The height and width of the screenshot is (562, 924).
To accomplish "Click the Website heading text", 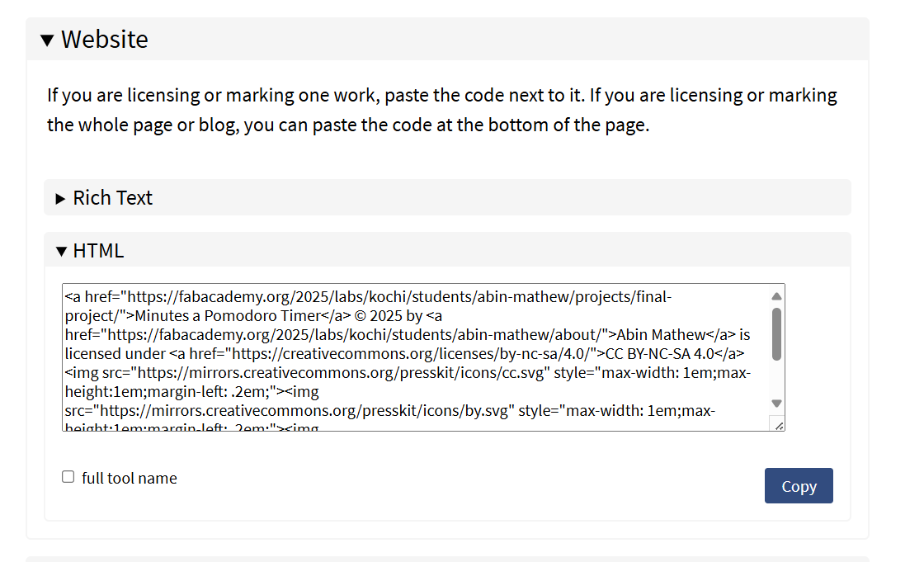I will (105, 40).
